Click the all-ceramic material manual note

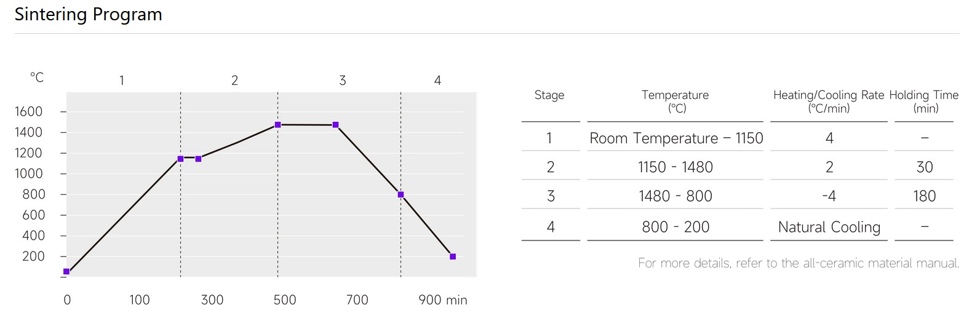pyautogui.click(x=799, y=263)
